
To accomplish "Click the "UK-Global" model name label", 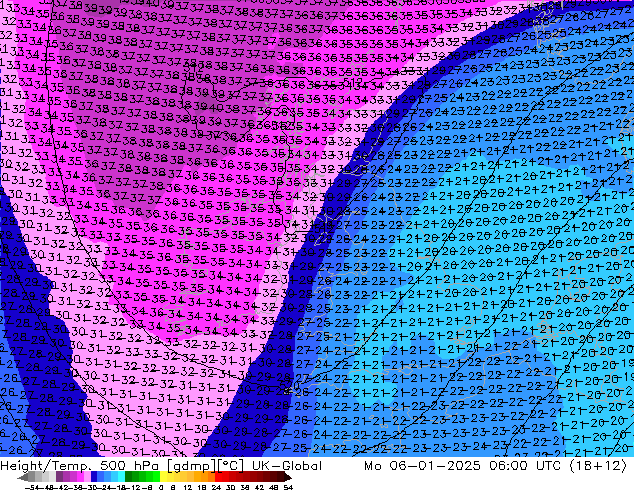I will (287, 466).
